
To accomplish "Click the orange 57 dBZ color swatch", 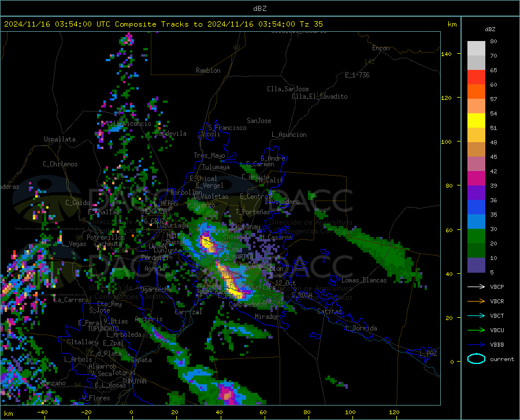I will [x=476, y=92].
